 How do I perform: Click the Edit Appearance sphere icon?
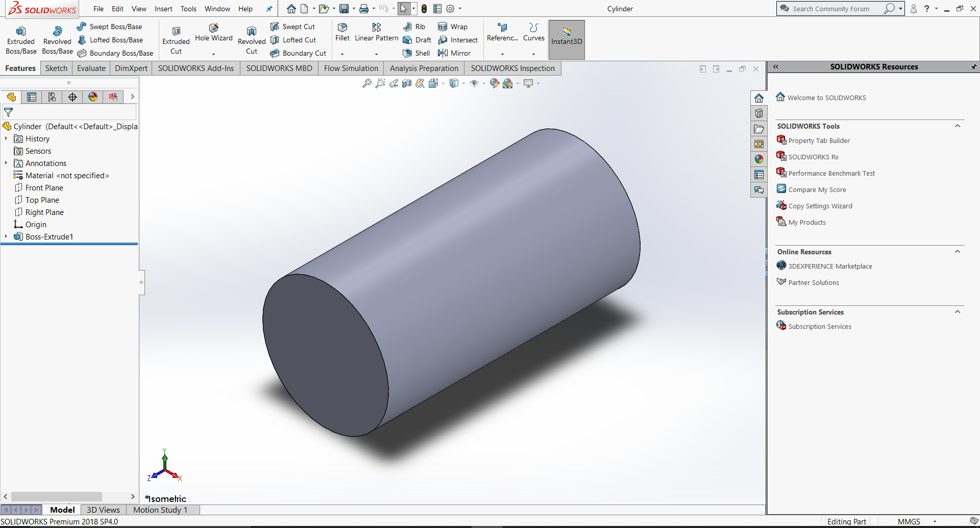pos(494,83)
